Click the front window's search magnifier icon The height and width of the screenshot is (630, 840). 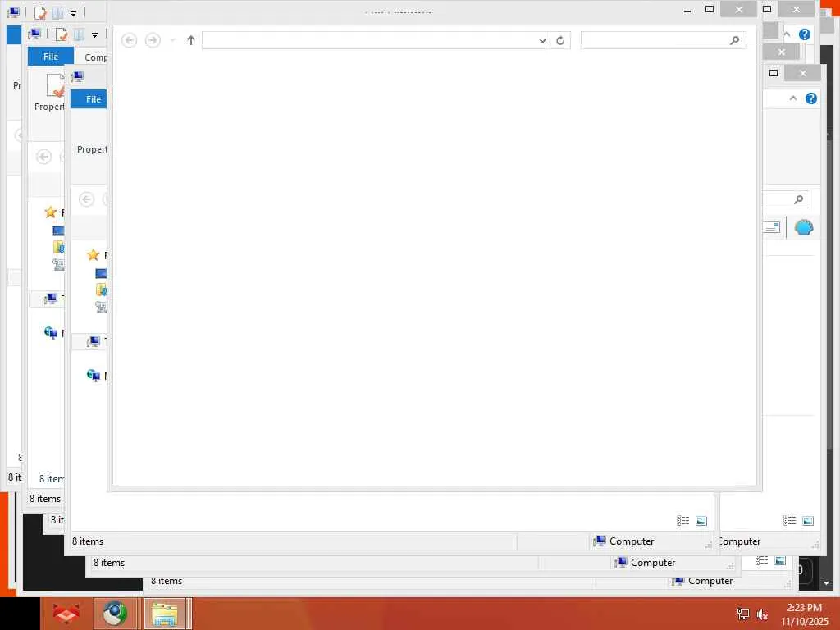[734, 40]
